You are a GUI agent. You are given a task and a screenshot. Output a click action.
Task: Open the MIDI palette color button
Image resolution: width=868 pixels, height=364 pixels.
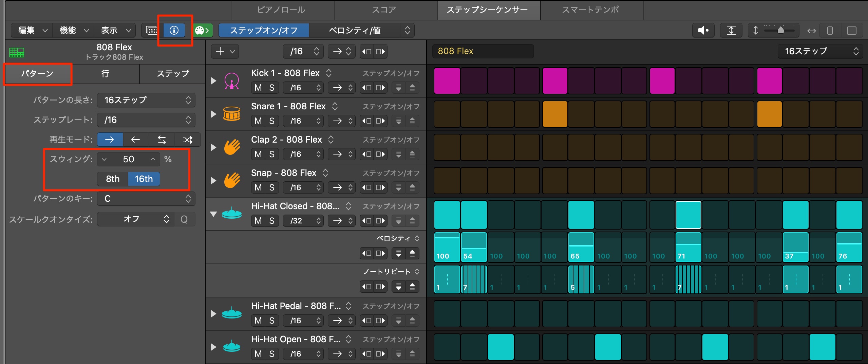click(x=202, y=30)
